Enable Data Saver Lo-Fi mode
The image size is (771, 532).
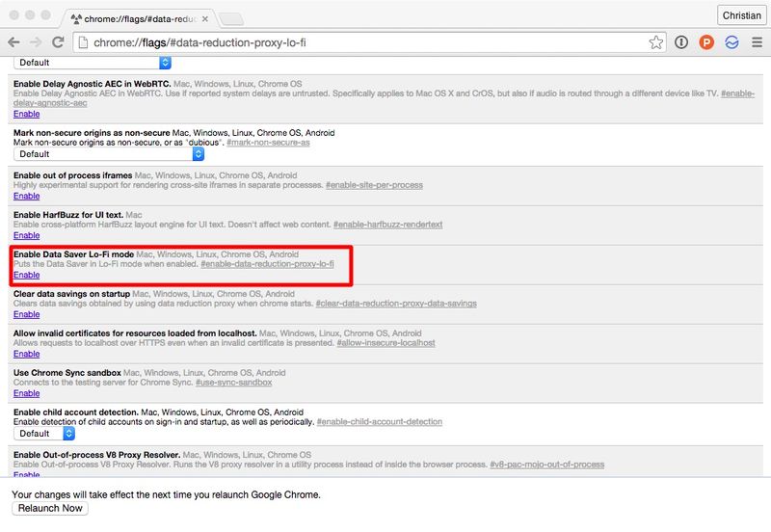click(x=27, y=275)
